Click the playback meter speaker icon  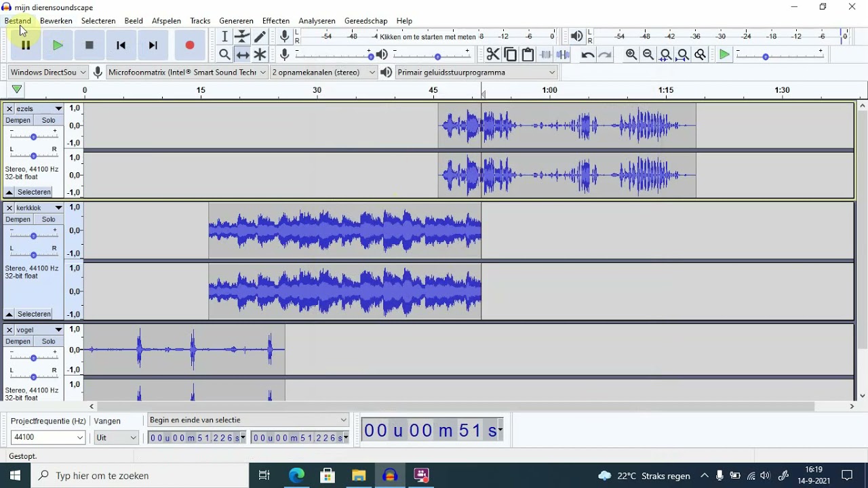[576, 36]
